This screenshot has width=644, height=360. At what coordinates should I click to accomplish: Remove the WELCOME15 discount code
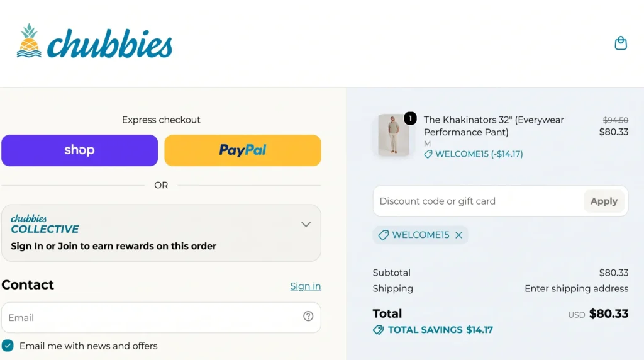point(458,235)
